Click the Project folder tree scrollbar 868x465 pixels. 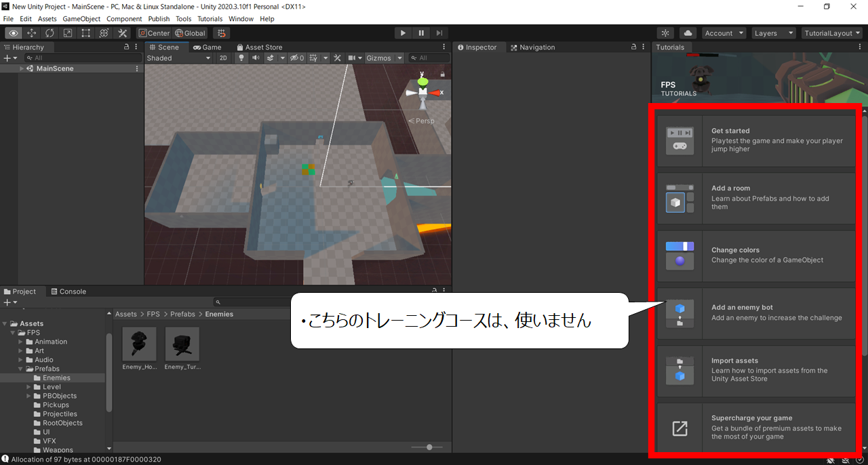(109, 373)
